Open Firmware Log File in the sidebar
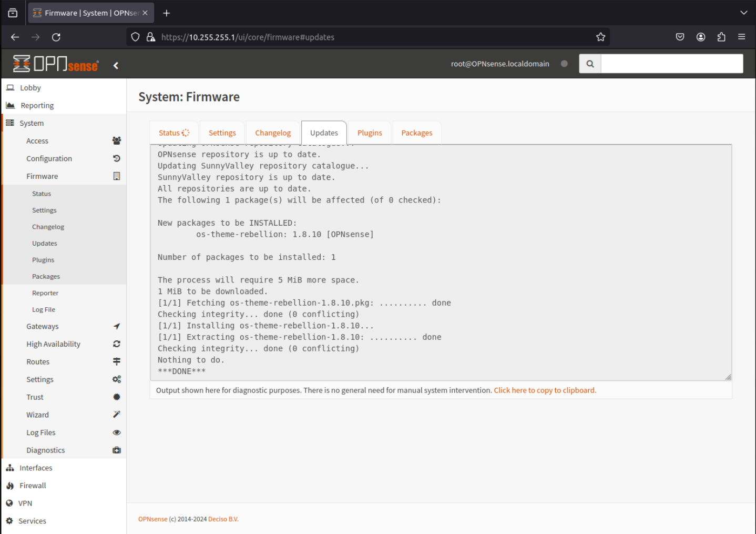Viewport: 756px width, 534px height. click(x=44, y=310)
